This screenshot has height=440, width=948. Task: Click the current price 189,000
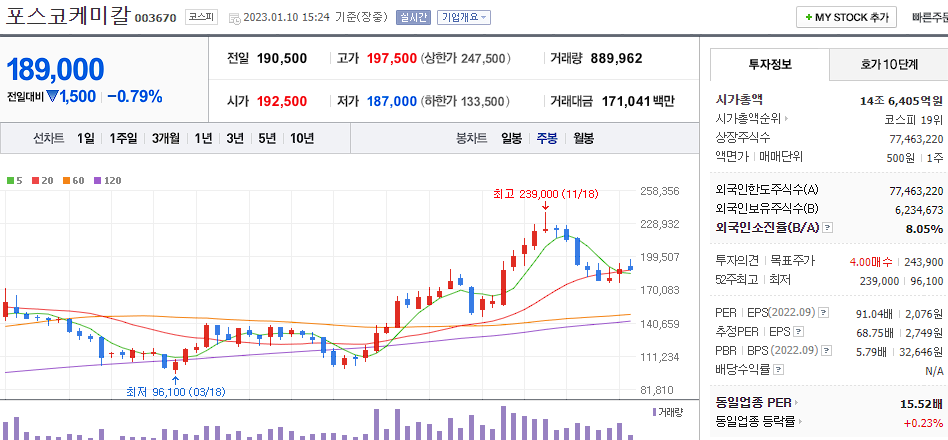(x=56, y=70)
